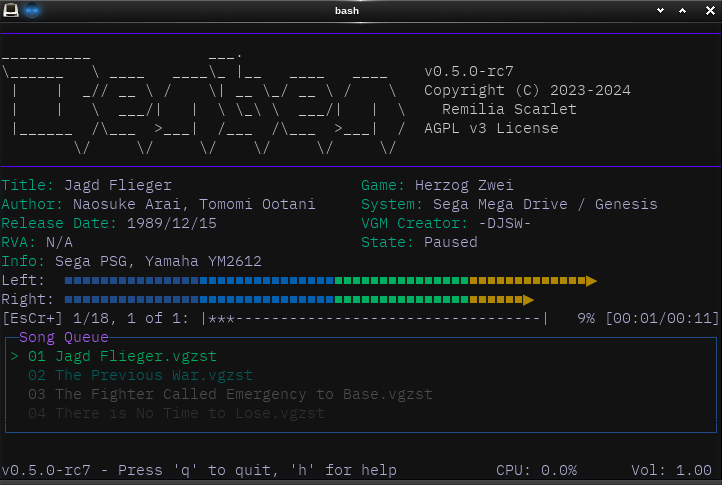
Task: Click the Vol: 1.00 status entry
Action: point(671,470)
